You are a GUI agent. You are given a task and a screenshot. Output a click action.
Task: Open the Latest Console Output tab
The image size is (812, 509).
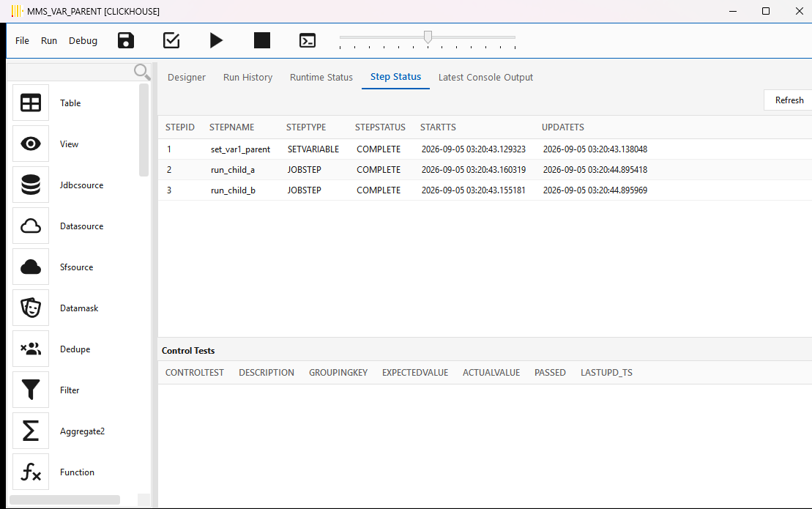click(485, 77)
